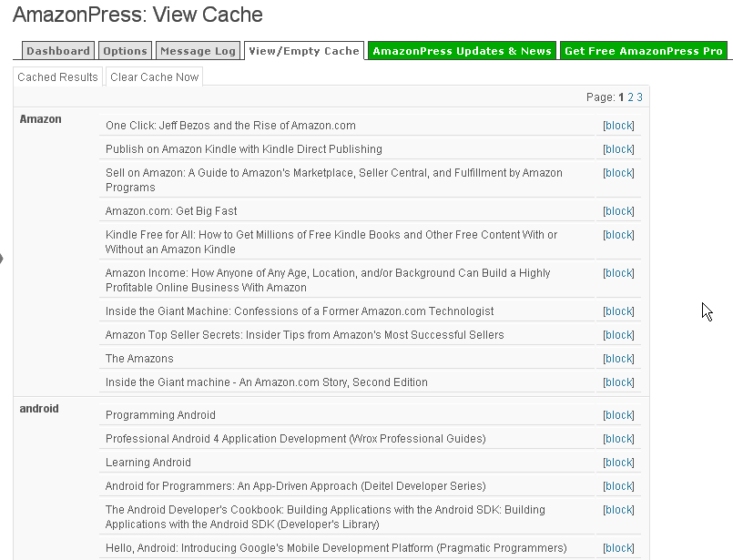
Task: Click title 'The Android Developer's Cookbook'
Action: pos(325,517)
